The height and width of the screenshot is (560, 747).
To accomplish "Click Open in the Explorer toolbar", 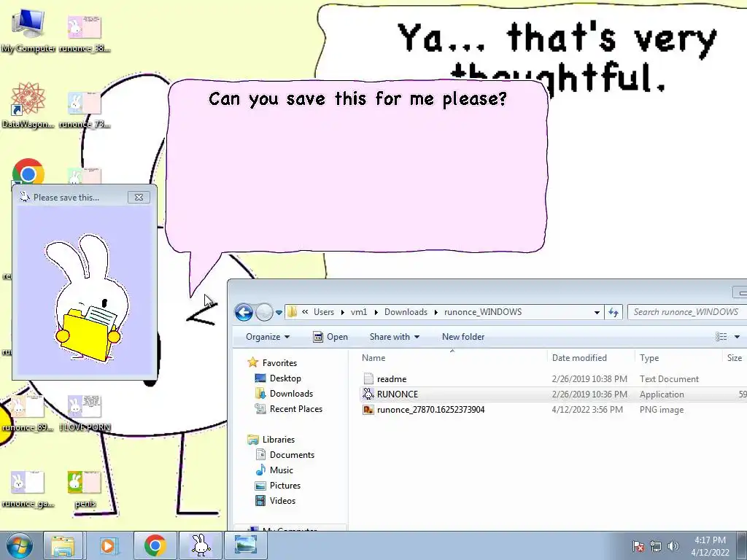I will point(330,337).
